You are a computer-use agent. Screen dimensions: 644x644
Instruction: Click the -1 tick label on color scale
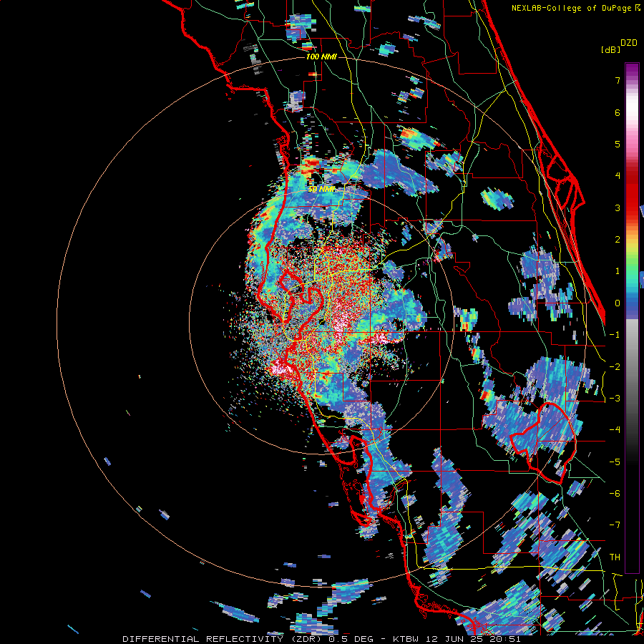615,335
